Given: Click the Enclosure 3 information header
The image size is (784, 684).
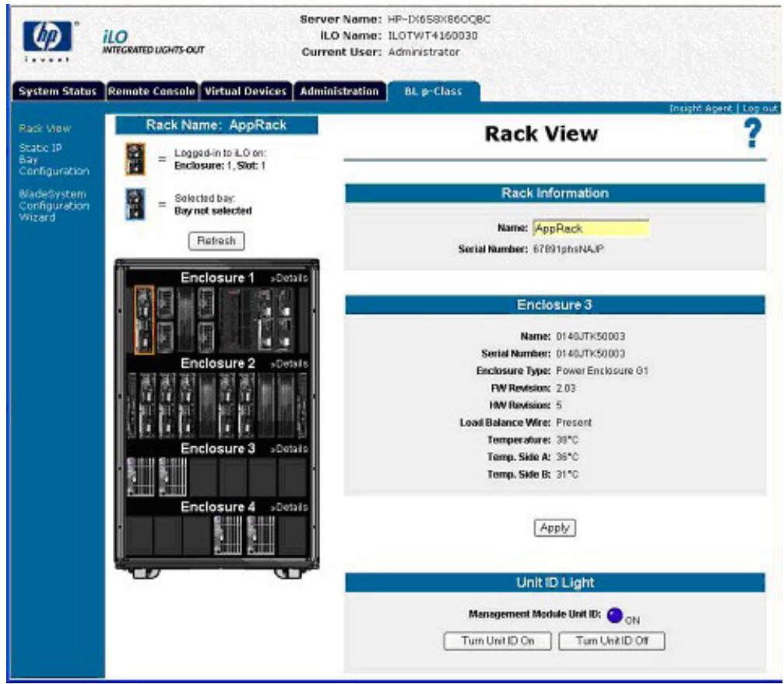Looking at the screenshot, I should coord(555,305).
